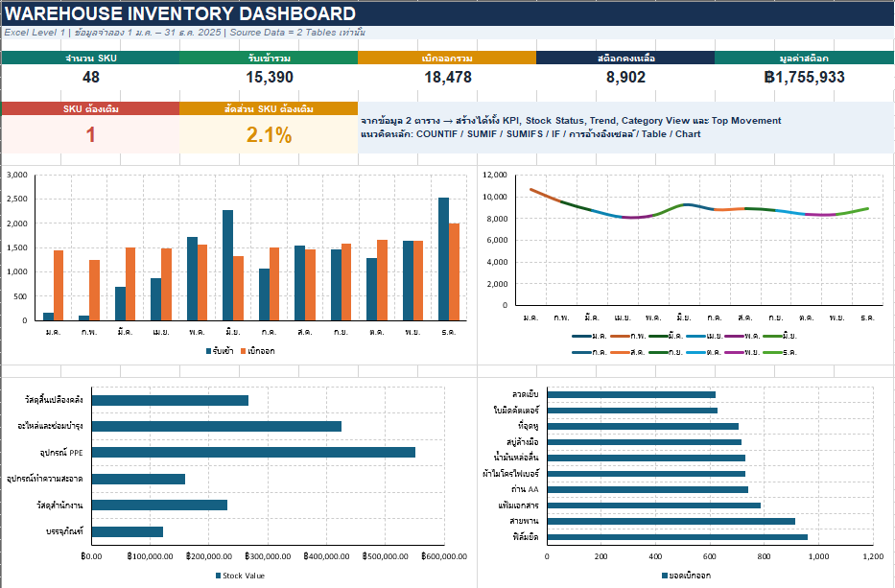Select the สายพาน horizontal bar
The height and width of the screenshot is (588, 895).
click(671, 521)
